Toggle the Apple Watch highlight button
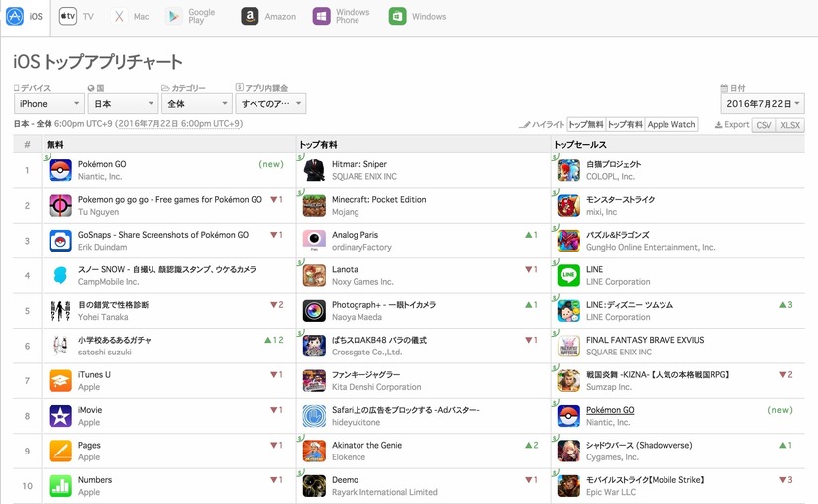 click(x=671, y=124)
